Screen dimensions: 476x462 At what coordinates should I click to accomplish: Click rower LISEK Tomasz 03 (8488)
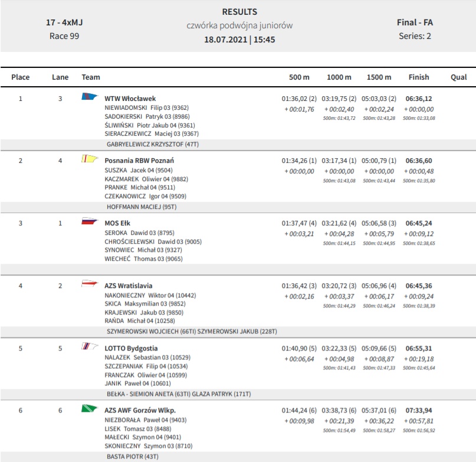coord(138,429)
